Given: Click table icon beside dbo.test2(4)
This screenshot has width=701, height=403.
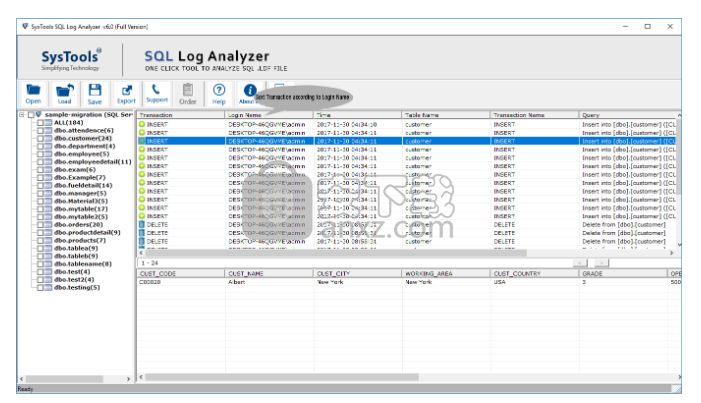Looking at the screenshot, I should point(48,280).
